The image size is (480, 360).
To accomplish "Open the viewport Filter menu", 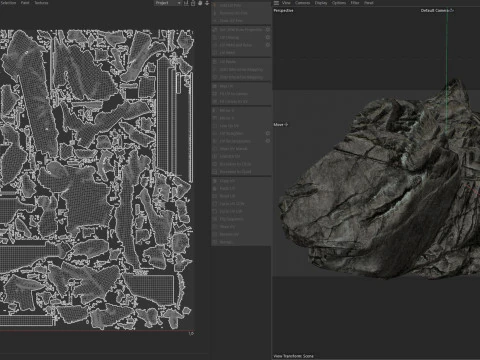I will click(355, 3).
